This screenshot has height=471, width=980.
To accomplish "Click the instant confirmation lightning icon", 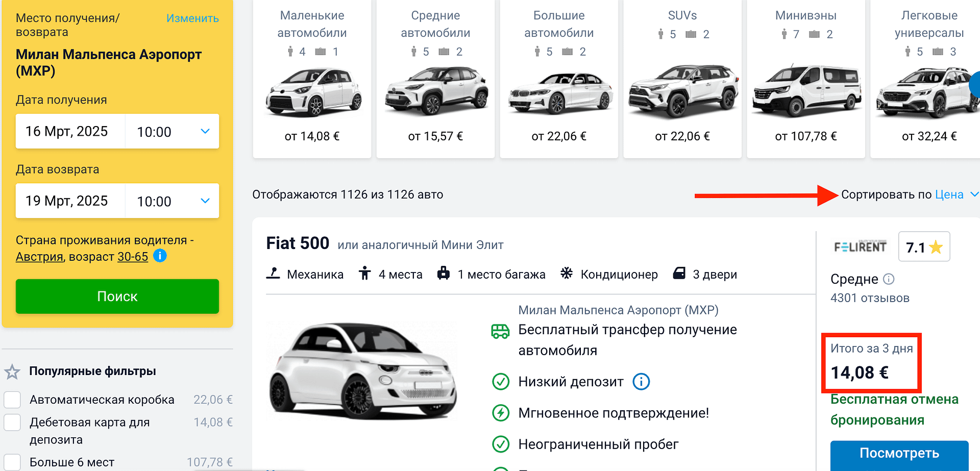I will (x=500, y=413).
